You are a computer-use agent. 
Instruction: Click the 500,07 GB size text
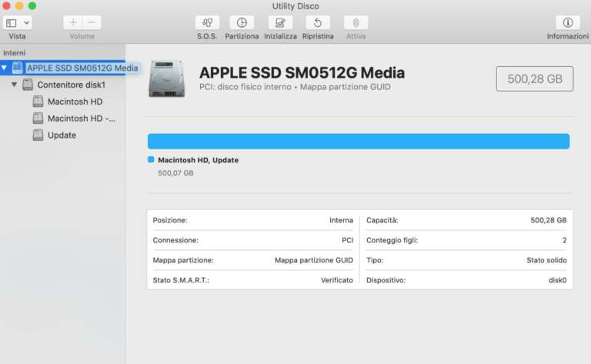(x=175, y=173)
